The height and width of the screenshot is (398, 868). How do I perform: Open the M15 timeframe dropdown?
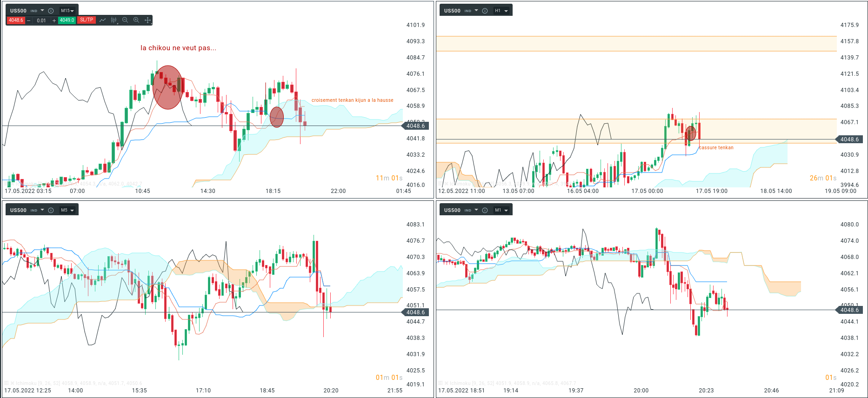[x=67, y=11]
